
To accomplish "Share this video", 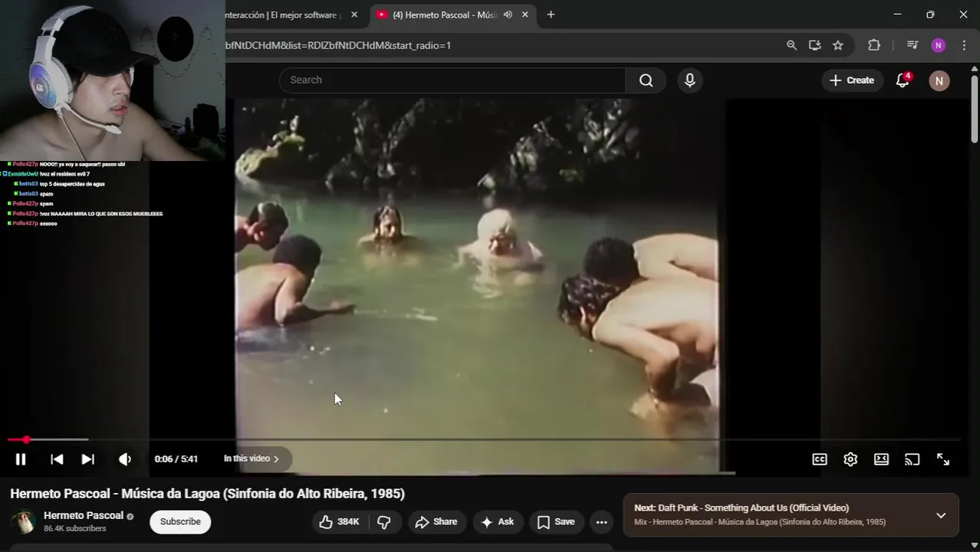I will (436, 522).
